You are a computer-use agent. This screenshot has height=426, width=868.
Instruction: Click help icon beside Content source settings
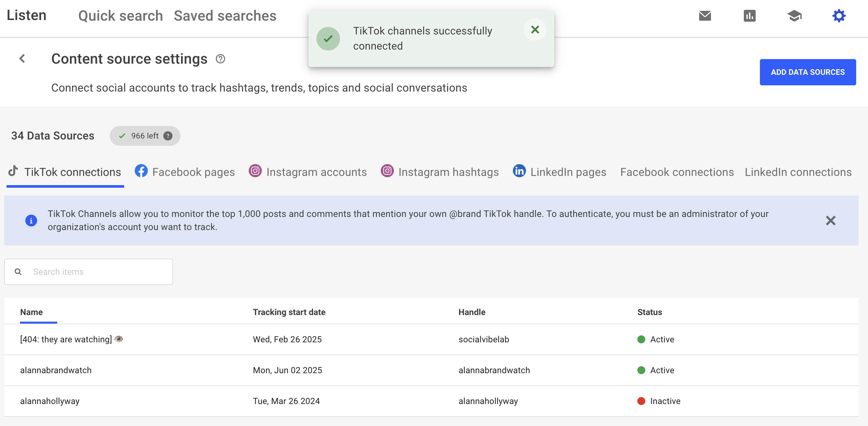[x=220, y=59]
